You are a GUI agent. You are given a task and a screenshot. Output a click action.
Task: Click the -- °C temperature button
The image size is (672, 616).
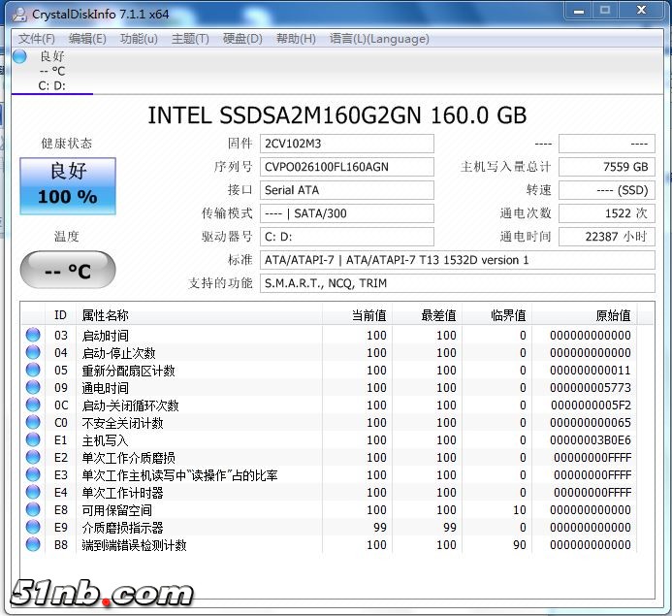[x=68, y=271]
